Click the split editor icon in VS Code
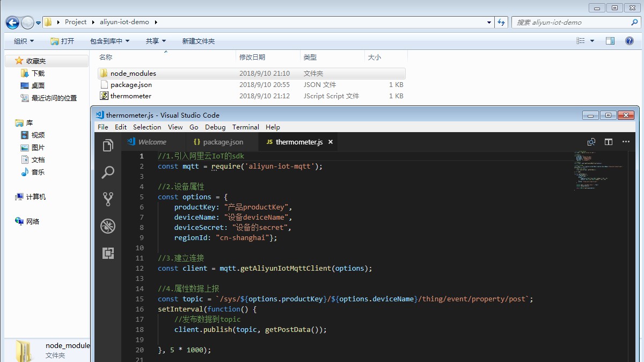The image size is (644, 362). (609, 142)
